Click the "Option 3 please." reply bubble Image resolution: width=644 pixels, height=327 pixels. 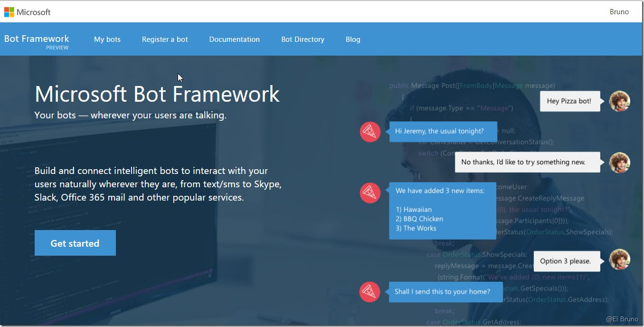point(566,261)
